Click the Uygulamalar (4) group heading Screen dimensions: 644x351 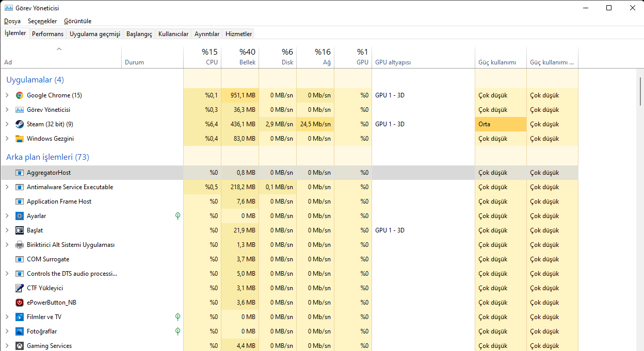[35, 80]
